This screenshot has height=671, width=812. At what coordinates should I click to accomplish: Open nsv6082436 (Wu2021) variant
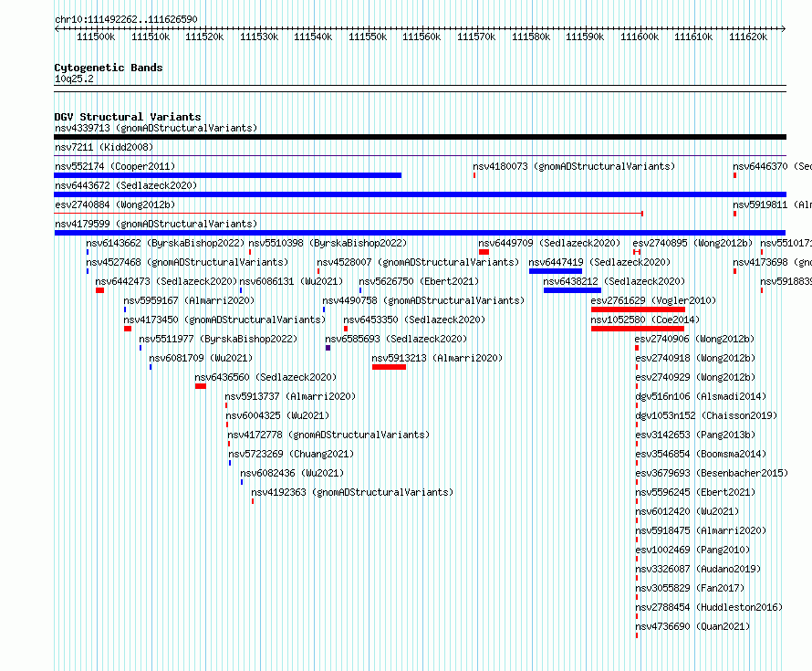click(x=292, y=473)
